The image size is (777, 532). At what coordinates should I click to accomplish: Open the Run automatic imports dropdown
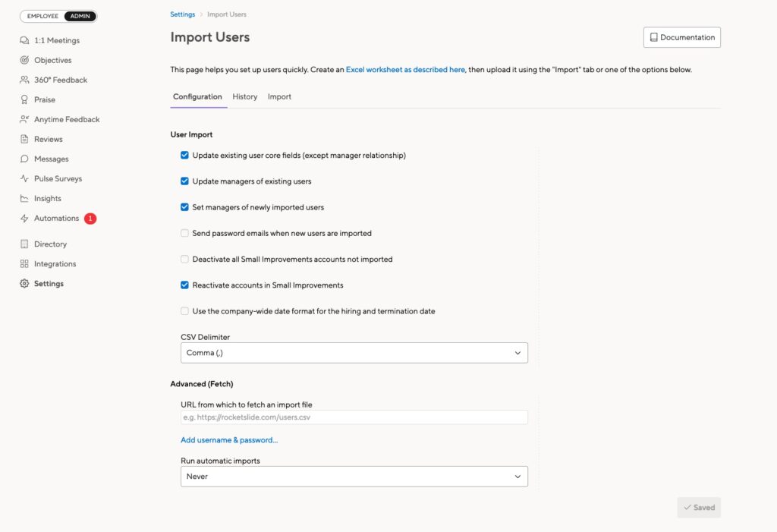[x=354, y=477]
